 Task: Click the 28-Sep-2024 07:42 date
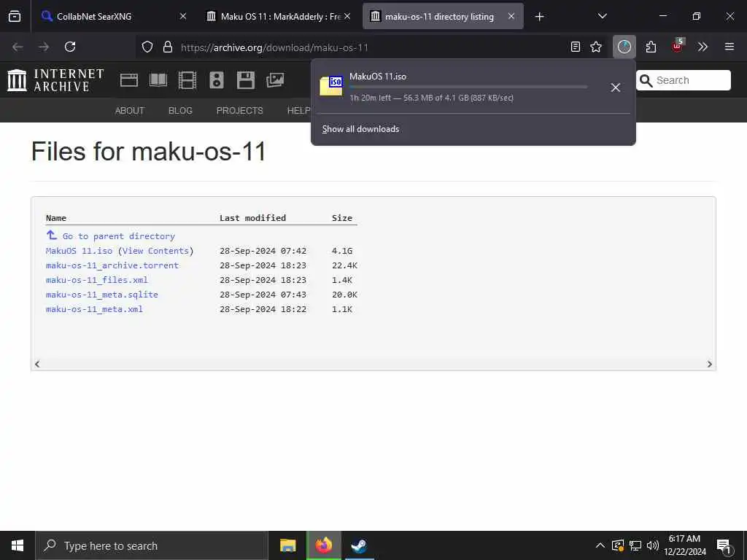tap(263, 251)
